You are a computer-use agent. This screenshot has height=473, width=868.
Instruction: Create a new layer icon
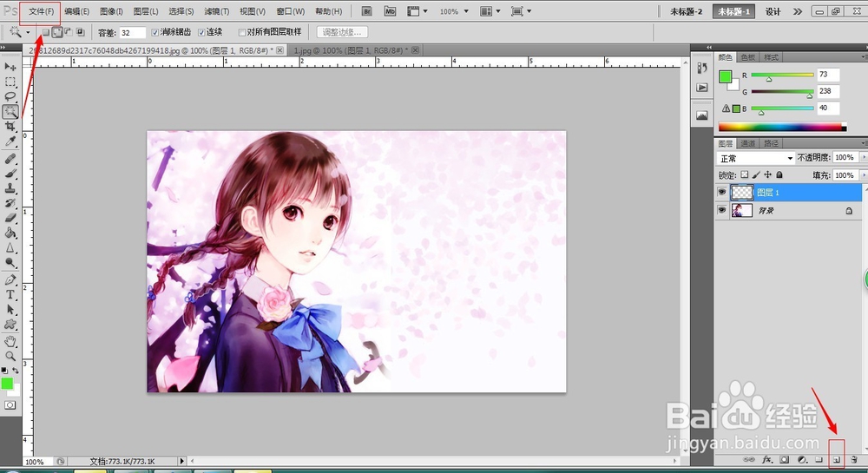(837, 460)
